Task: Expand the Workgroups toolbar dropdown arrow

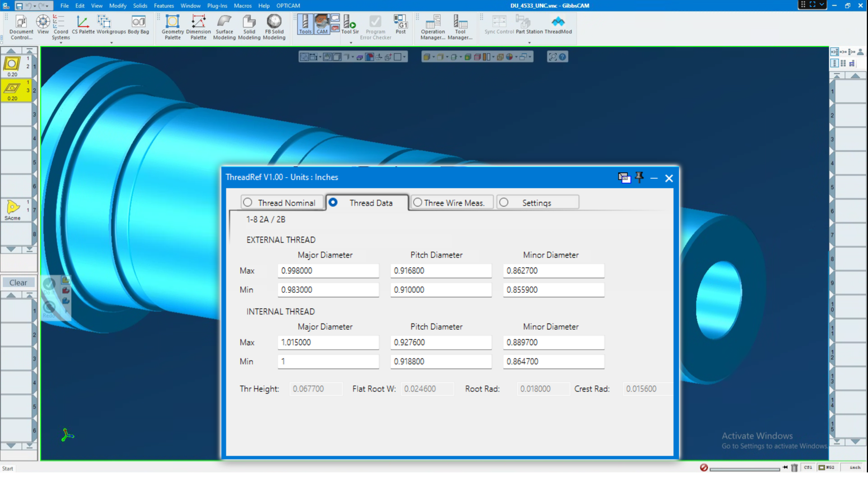Action: coord(111,43)
